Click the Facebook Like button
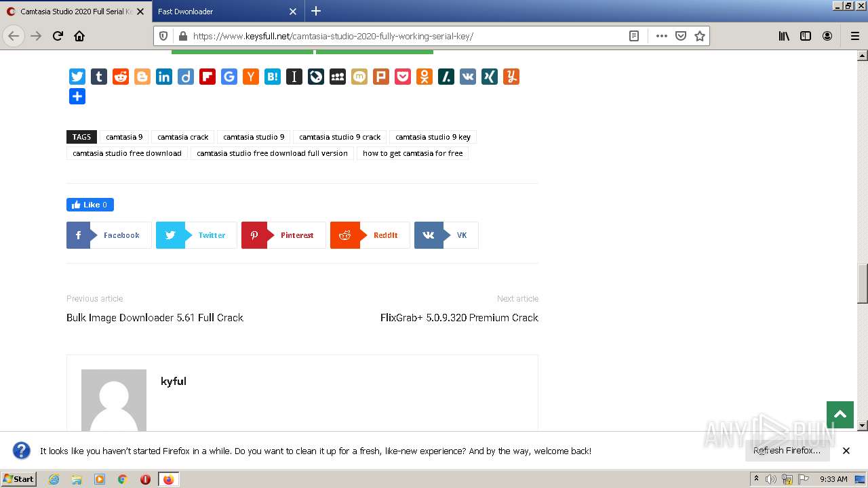 coord(90,205)
